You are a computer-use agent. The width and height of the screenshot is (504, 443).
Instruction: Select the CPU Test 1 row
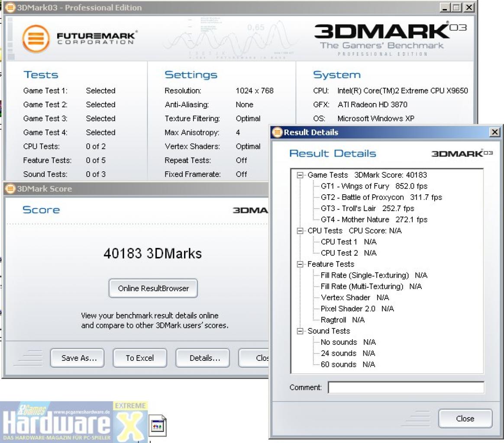coord(349,242)
